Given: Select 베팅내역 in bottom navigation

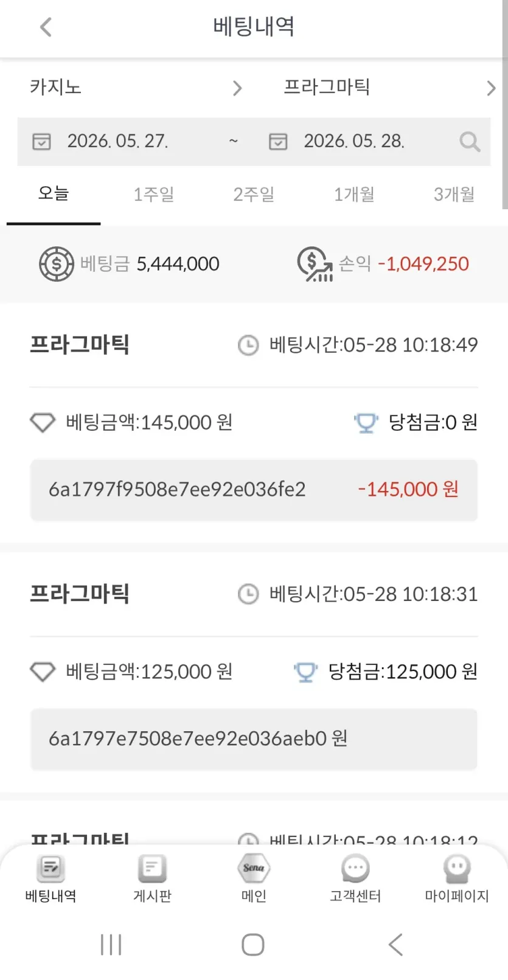Looking at the screenshot, I should (x=50, y=879).
